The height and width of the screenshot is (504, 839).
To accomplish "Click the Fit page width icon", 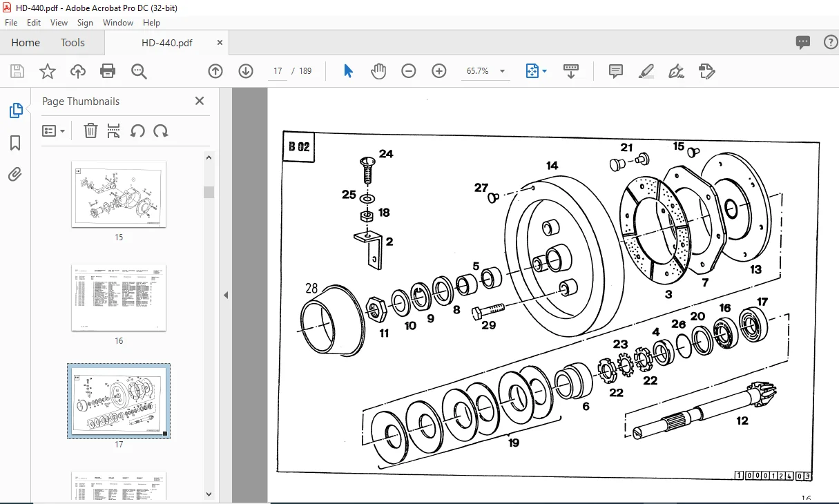I will pos(532,71).
